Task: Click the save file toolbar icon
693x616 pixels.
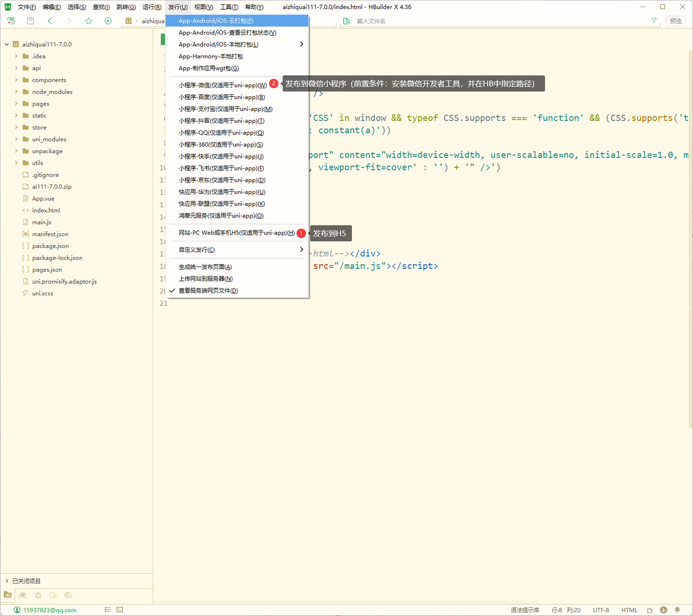Action: (x=30, y=21)
